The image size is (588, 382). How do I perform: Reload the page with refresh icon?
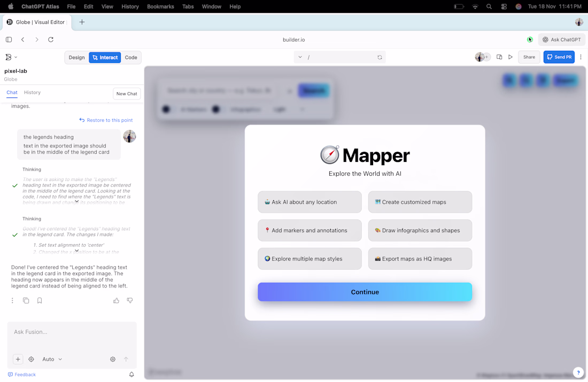click(x=51, y=40)
